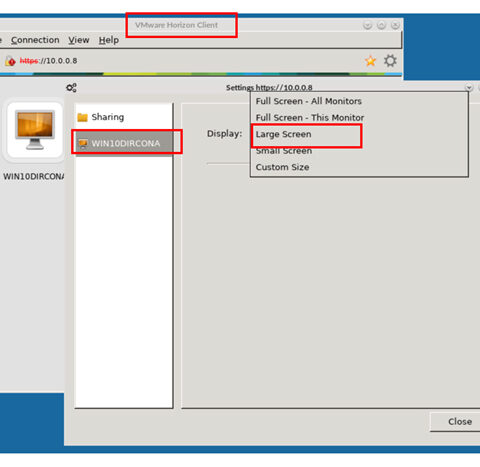Click the insecure connection lock icon

[x=10, y=61]
